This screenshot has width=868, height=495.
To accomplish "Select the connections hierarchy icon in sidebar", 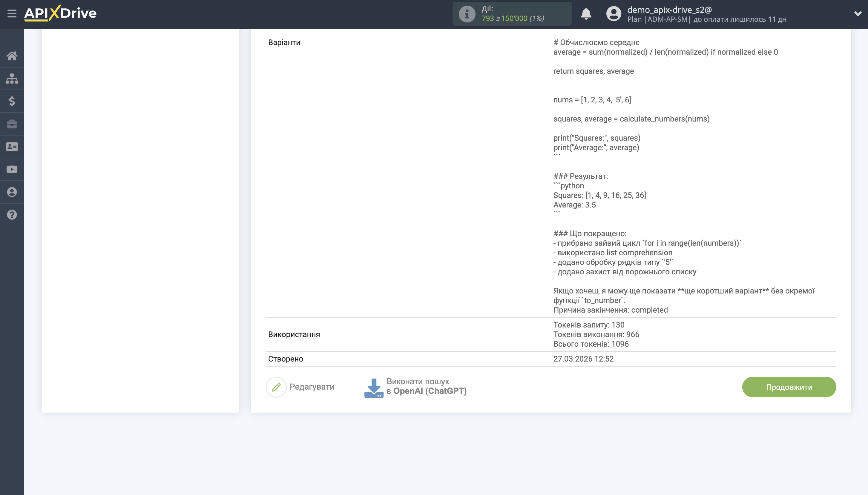I will pyautogui.click(x=12, y=79).
